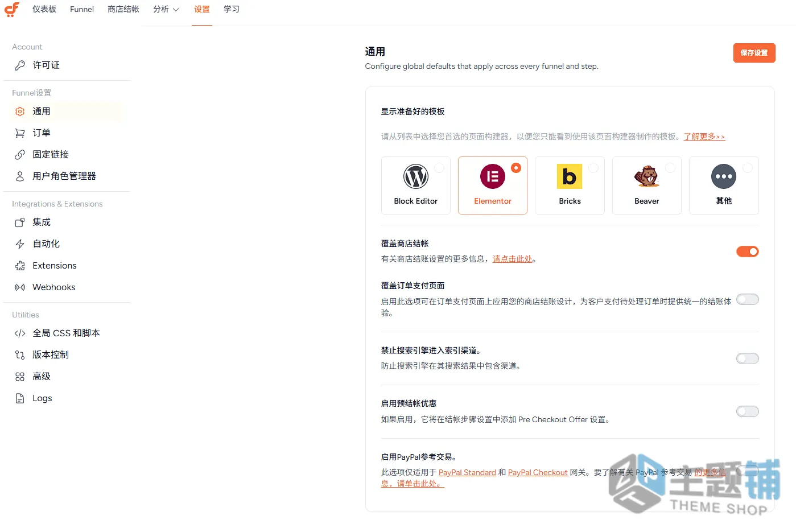Click the Bricks logo icon

[x=570, y=176]
